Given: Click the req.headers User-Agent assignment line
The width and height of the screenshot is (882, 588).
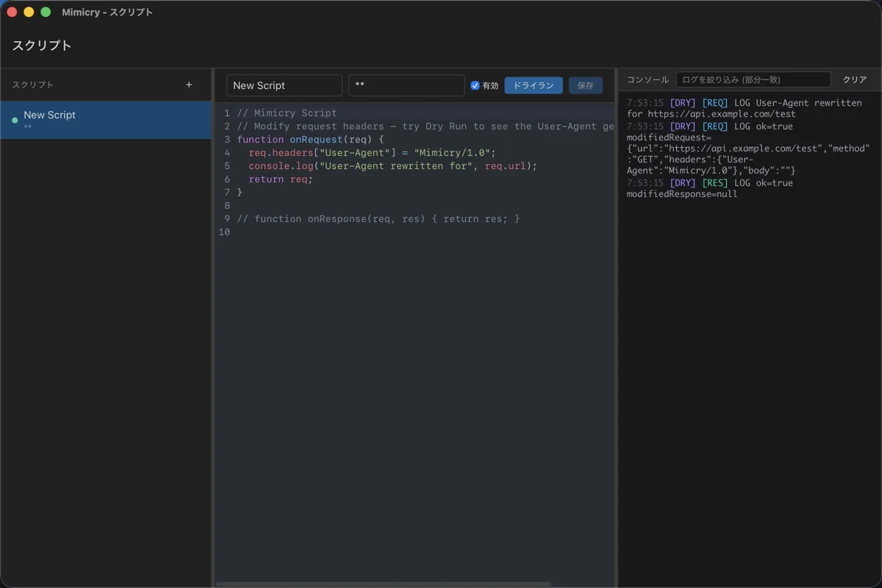Looking at the screenshot, I should (x=373, y=153).
